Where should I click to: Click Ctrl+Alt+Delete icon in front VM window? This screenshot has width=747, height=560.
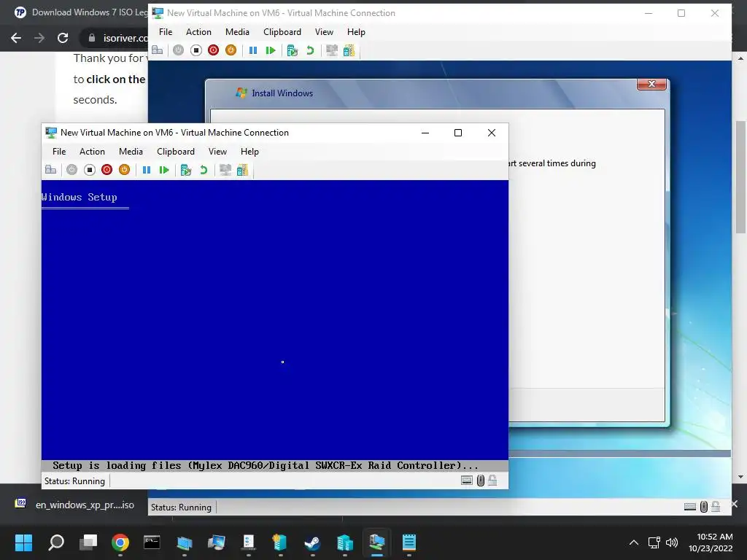click(x=50, y=169)
